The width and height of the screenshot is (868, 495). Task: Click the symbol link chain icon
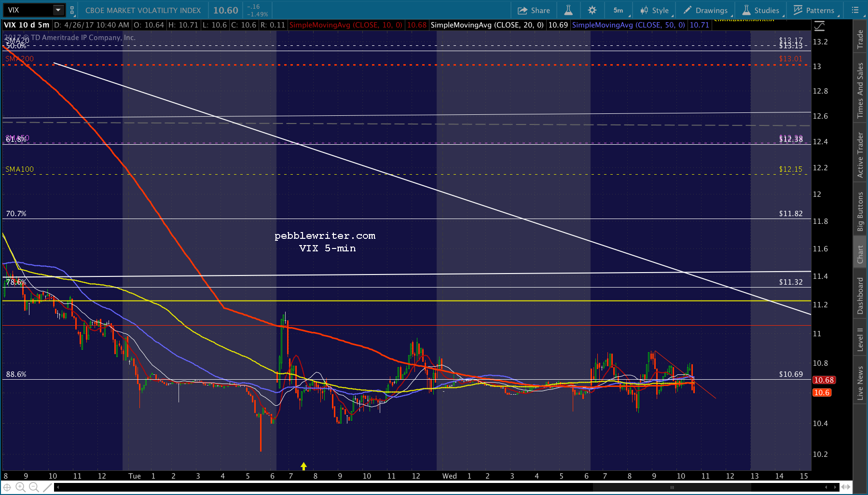pyautogui.click(x=72, y=10)
